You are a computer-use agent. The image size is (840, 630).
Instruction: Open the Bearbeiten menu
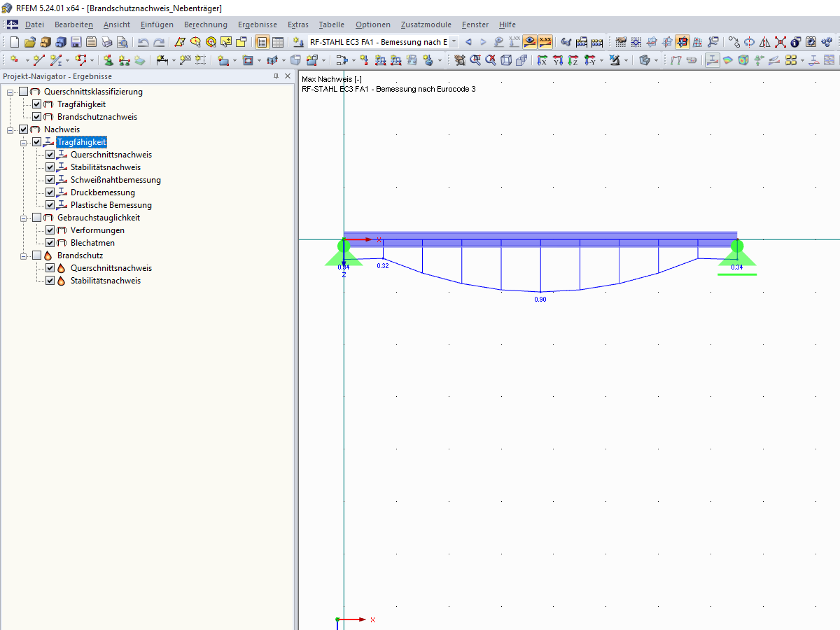tap(74, 24)
